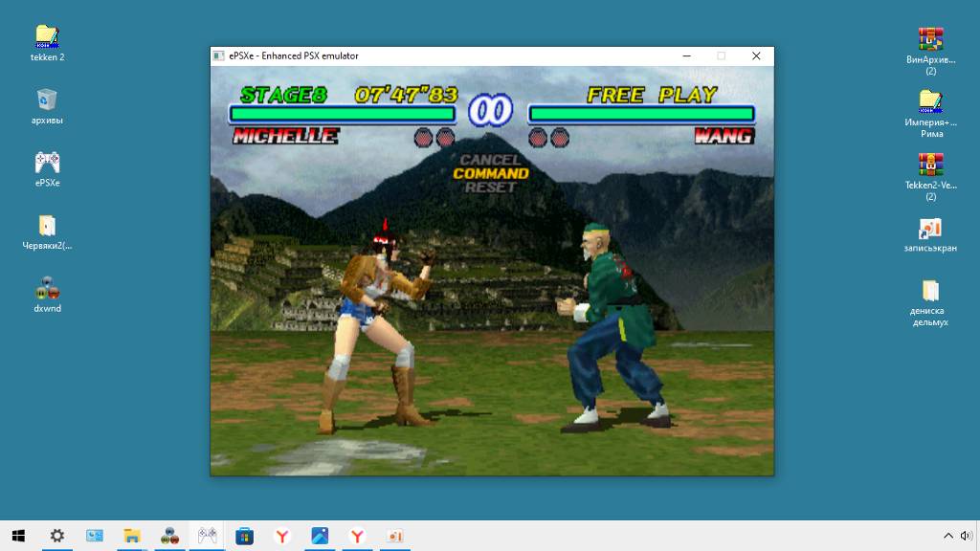Launch the dxwnd desktop shortcut
This screenshot has width=980, height=551.
pos(47,295)
